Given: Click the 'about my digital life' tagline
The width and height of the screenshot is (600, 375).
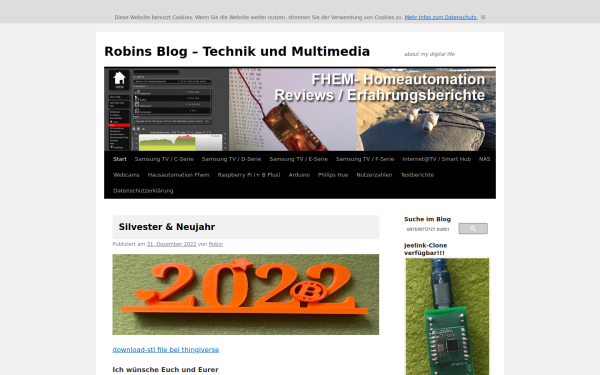Looking at the screenshot, I should click(x=429, y=54).
